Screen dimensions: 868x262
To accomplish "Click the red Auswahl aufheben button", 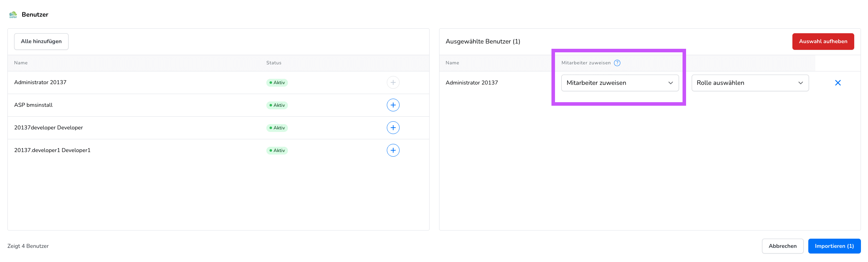I will [x=823, y=41].
